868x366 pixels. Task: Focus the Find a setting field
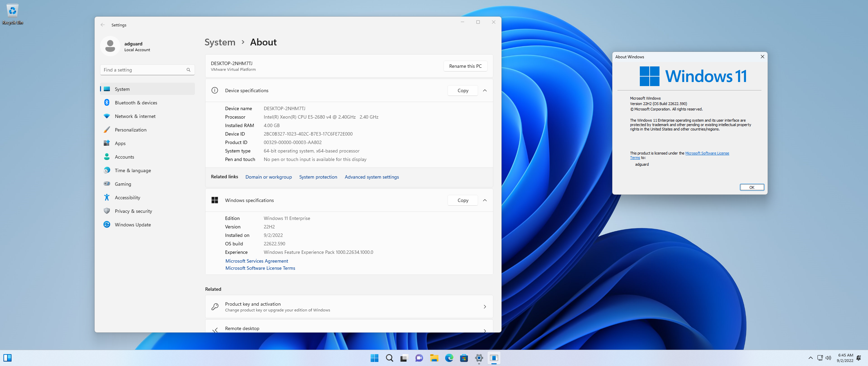tap(147, 70)
